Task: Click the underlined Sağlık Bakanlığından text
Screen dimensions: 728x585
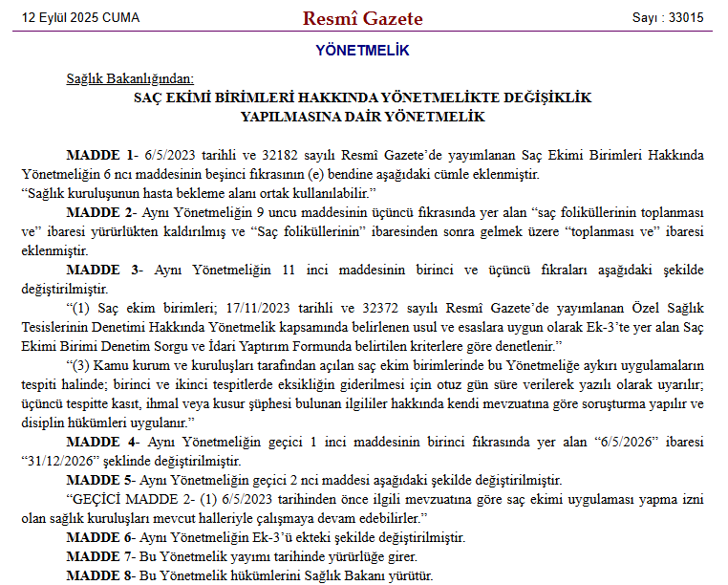Action: (x=130, y=77)
